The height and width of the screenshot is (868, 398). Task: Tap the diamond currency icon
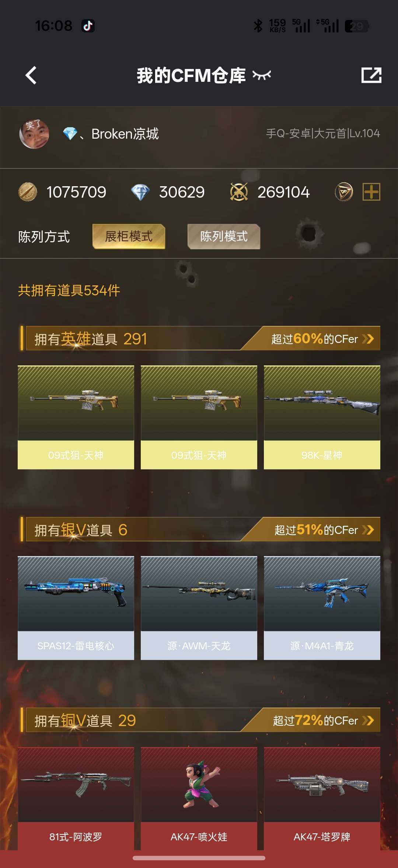(x=140, y=192)
